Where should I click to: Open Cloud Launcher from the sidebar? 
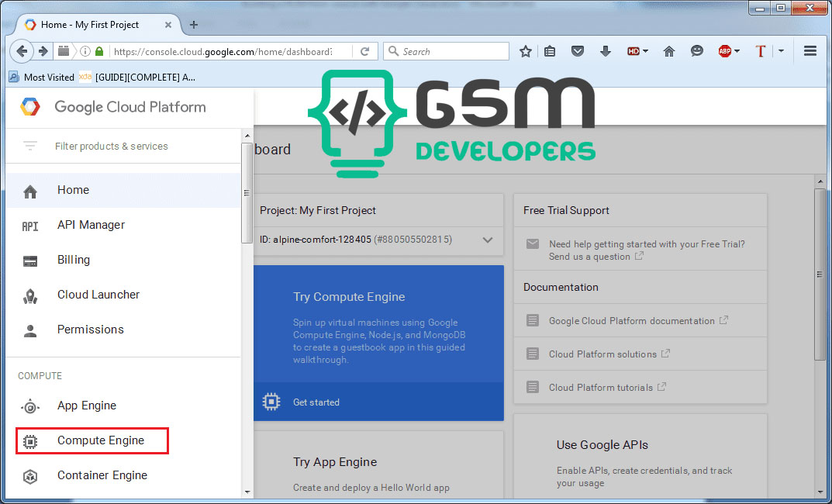point(123,295)
